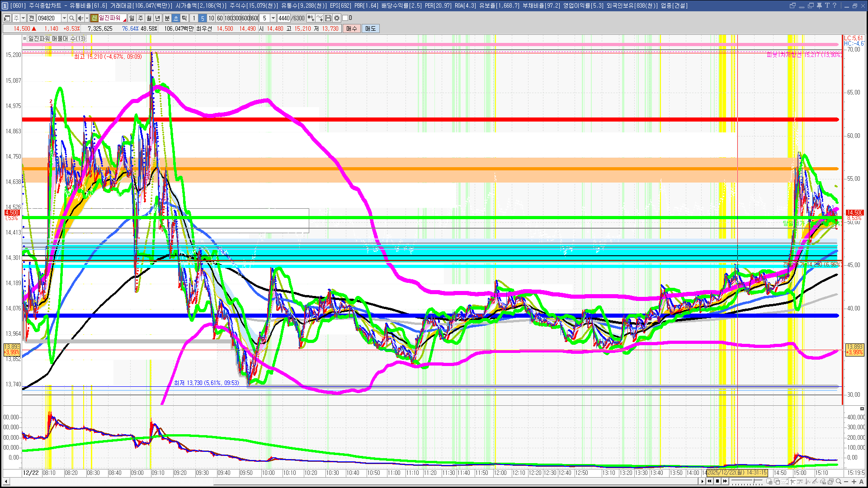The width and height of the screenshot is (868, 488).
Task: Toggle the 일진파워 매물대 indicator checkbox
Action: (25, 39)
